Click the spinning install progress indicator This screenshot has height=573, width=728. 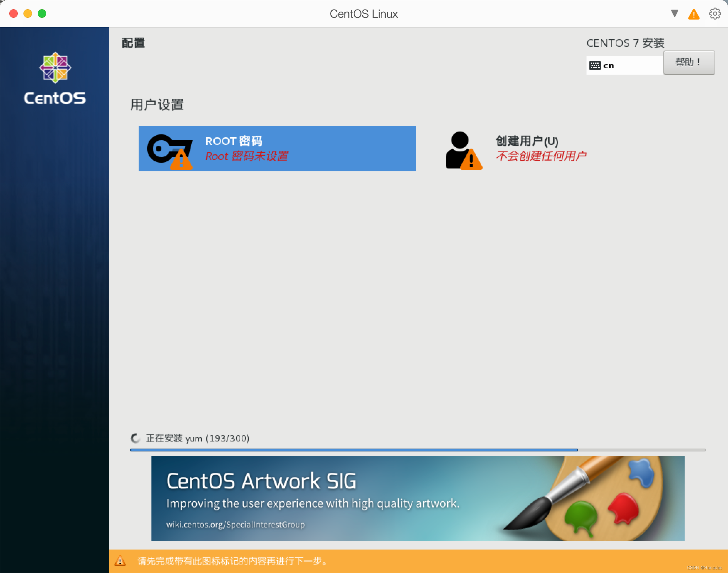[135, 438]
